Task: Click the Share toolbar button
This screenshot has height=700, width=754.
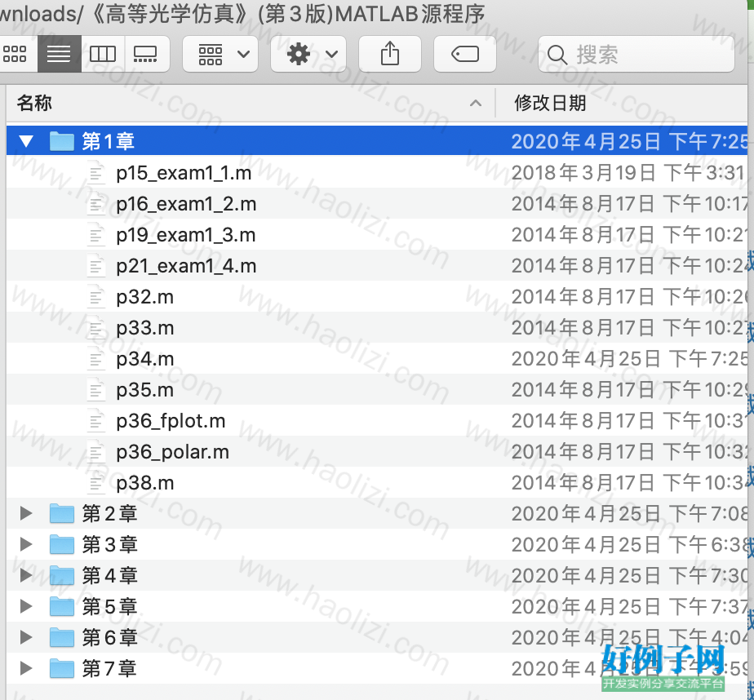Action: [390, 54]
